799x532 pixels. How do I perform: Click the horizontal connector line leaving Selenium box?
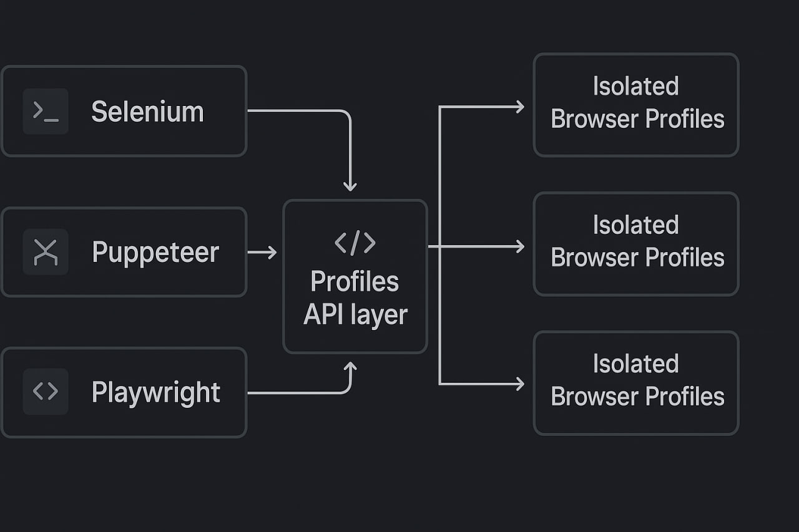click(293, 111)
